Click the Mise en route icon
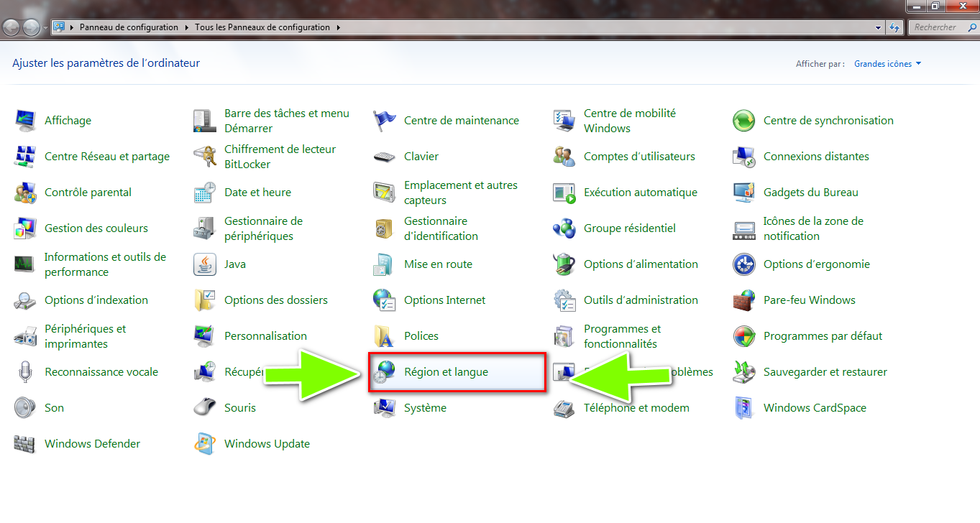 [x=385, y=264]
